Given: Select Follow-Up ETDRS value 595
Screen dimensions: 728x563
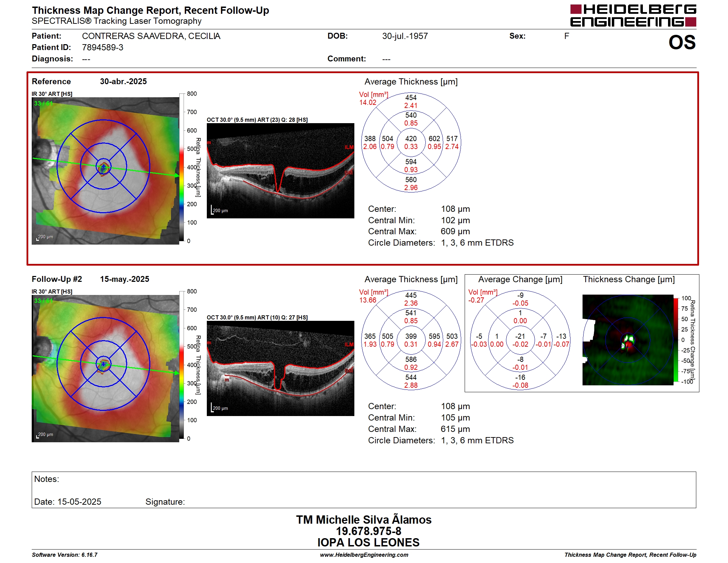Looking at the screenshot, I should 434,336.
